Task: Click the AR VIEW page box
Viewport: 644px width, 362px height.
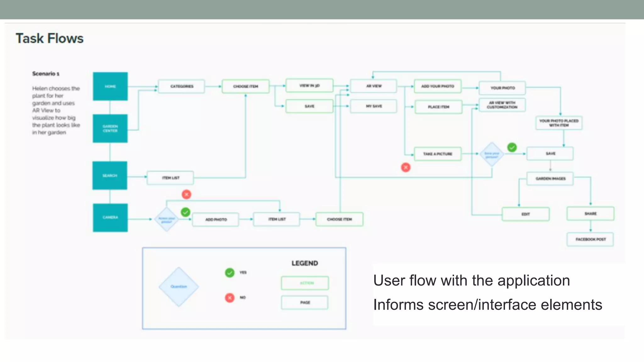Action: pyautogui.click(x=374, y=86)
